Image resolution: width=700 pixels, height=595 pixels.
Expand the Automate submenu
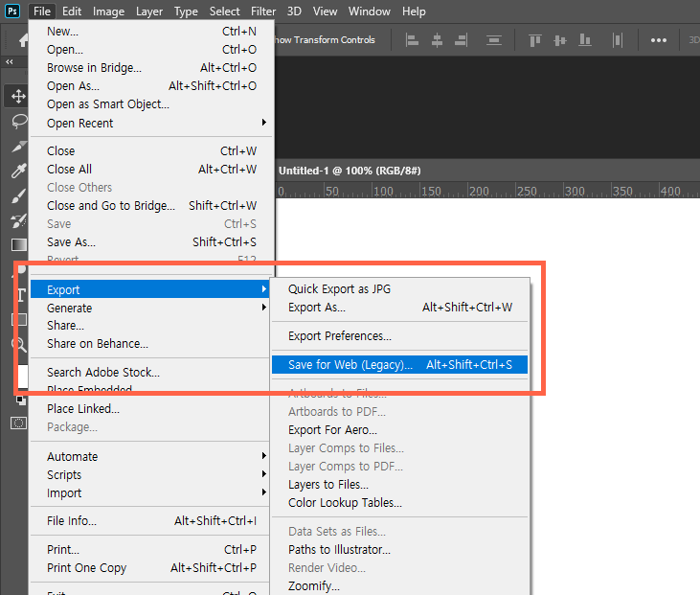[x=150, y=456]
